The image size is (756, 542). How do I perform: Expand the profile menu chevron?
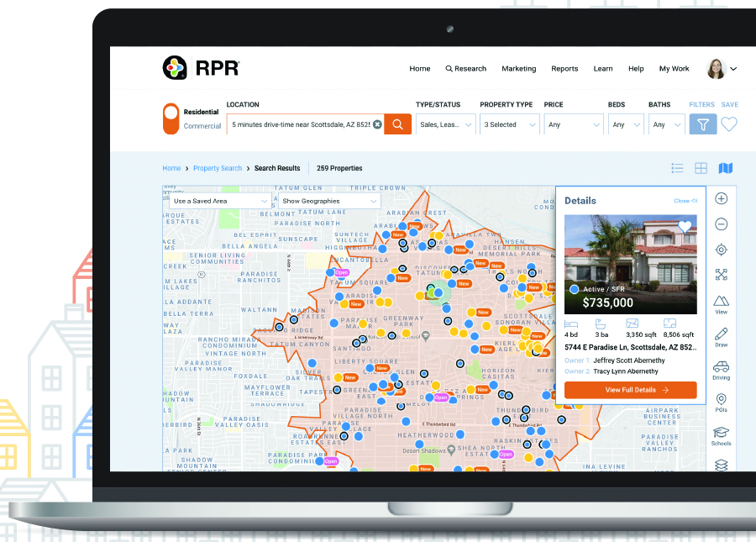click(733, 69)
